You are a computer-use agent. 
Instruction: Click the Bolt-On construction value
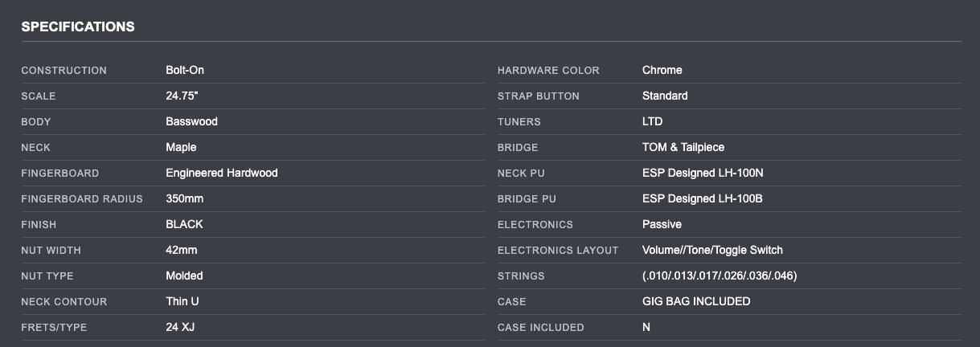pyautogui.click(x=185, y=70)
